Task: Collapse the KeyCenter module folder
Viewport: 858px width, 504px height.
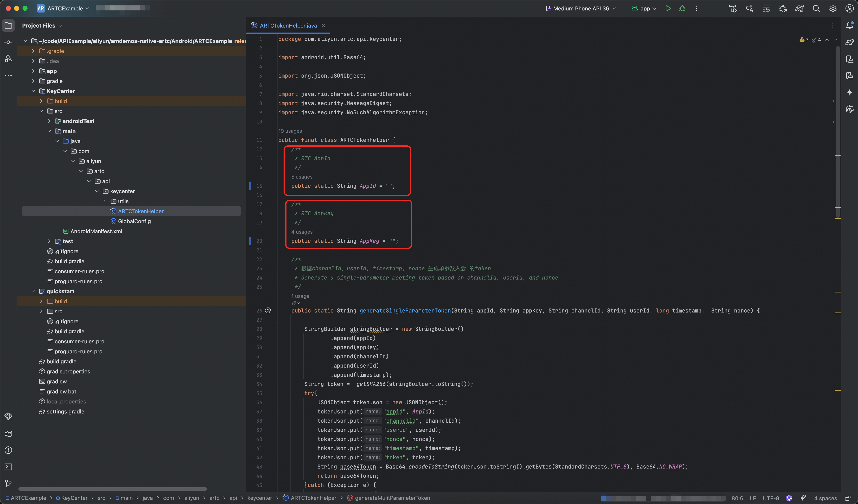Action: 33,91
